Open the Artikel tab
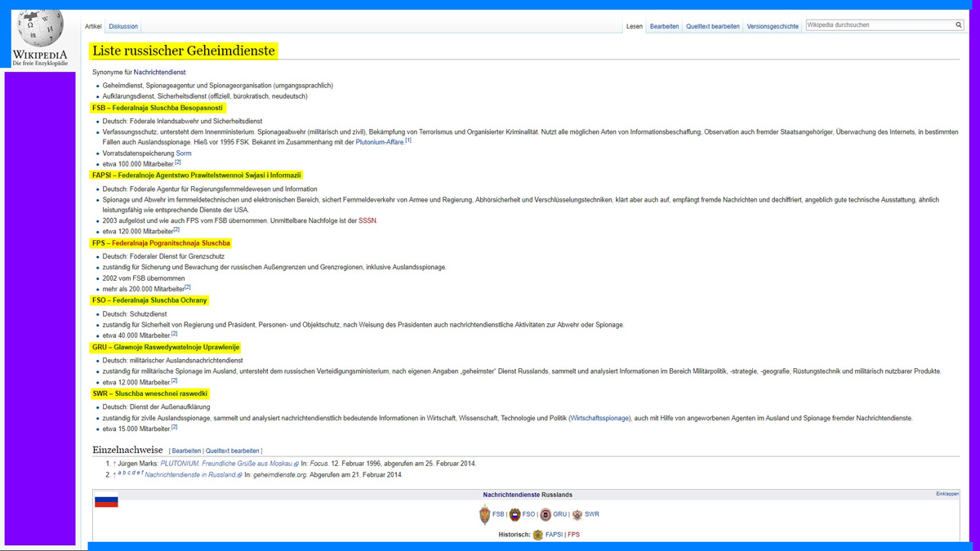The image size is (980, 551). click(93, 26)
